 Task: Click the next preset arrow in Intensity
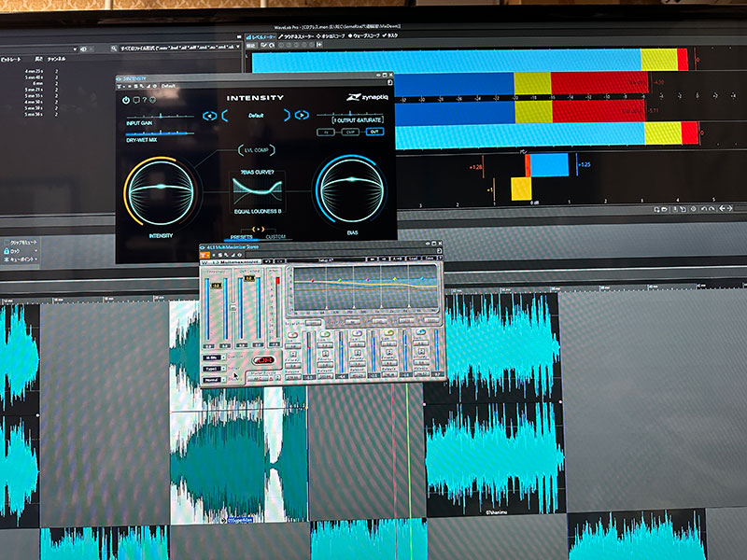coord(302,115)
